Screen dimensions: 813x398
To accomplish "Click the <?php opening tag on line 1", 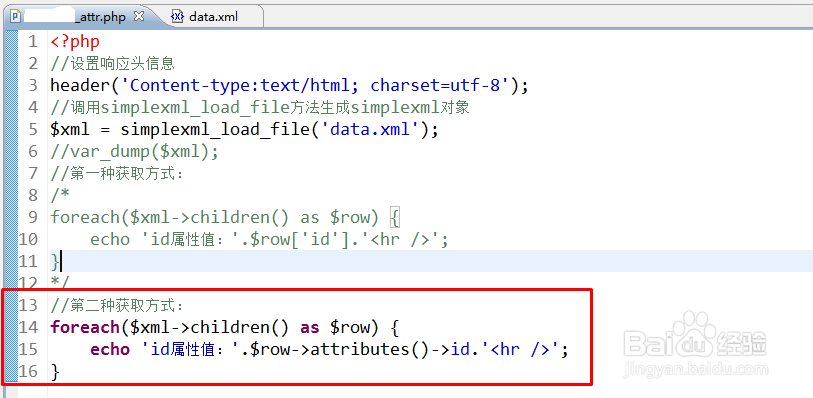I will 75,41.
